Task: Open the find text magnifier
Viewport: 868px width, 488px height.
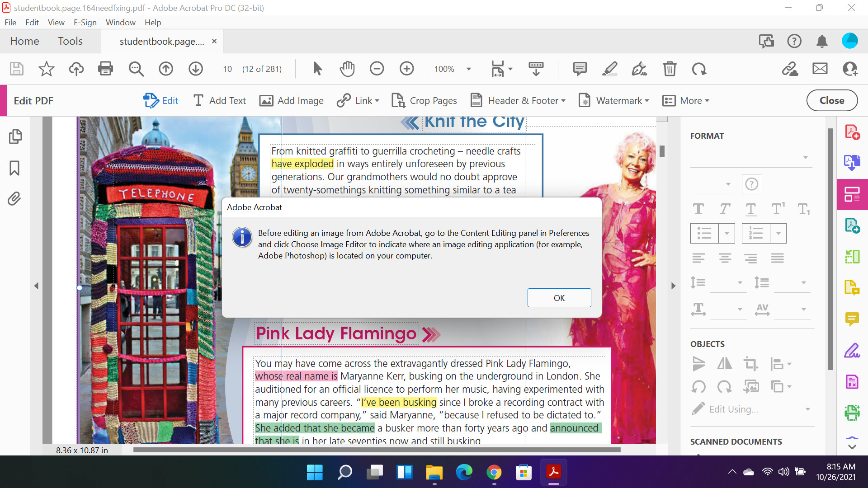Action: click(136, 69)
